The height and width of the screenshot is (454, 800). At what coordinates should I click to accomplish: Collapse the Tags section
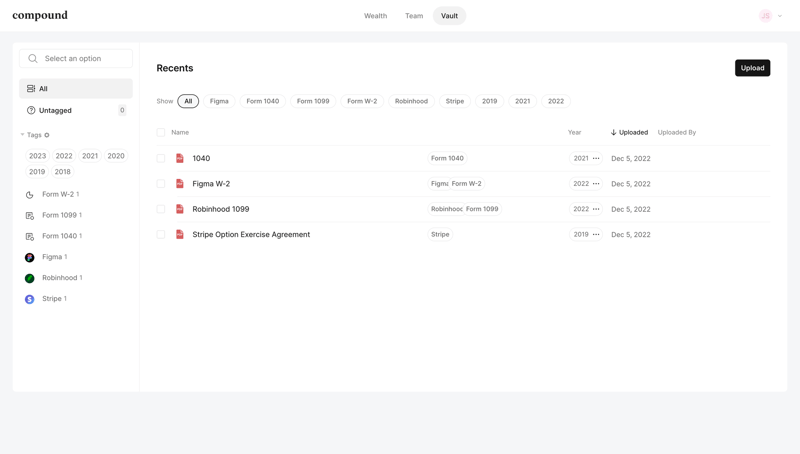(22, 135)
